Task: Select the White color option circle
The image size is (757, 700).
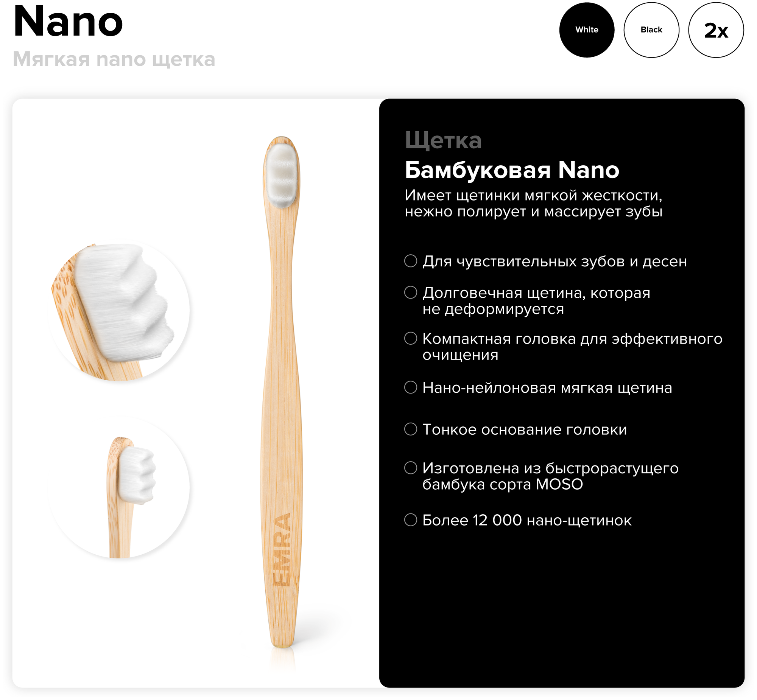Action: 587,30
